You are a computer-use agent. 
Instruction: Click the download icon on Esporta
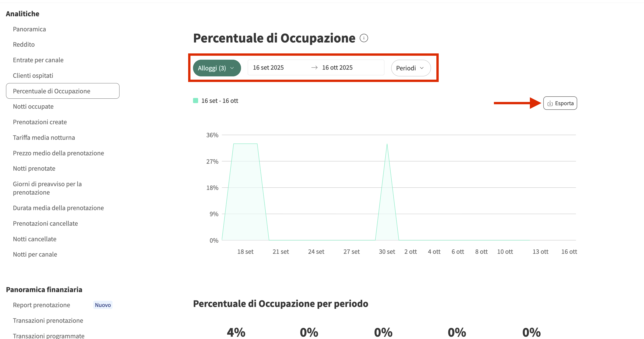[x=550, y=103]
